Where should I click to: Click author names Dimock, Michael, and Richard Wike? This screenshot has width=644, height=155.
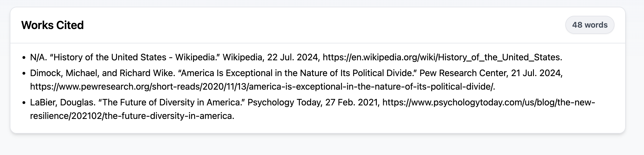tap(102, 73)
